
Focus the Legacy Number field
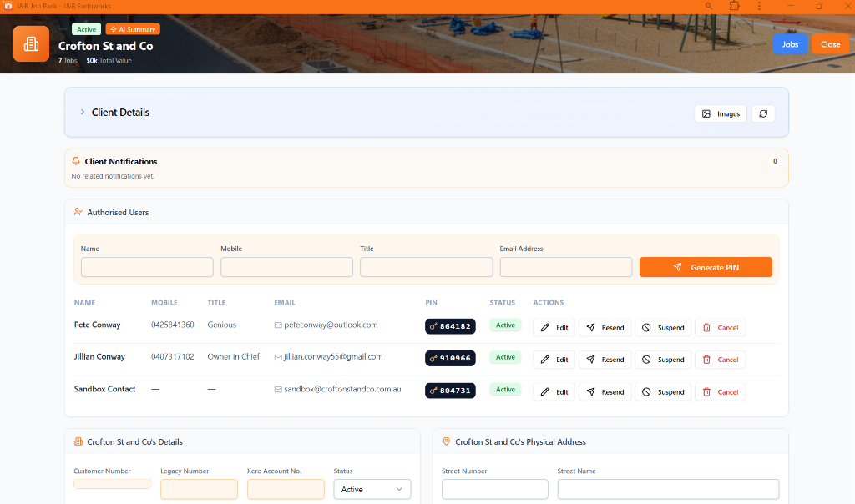(x=199, y=489)
